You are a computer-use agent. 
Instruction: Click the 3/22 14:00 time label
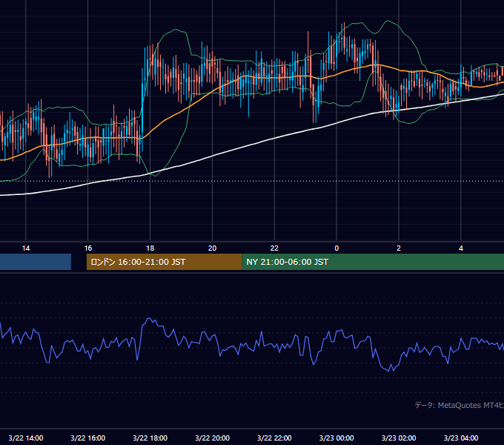[x=26, y=438]
